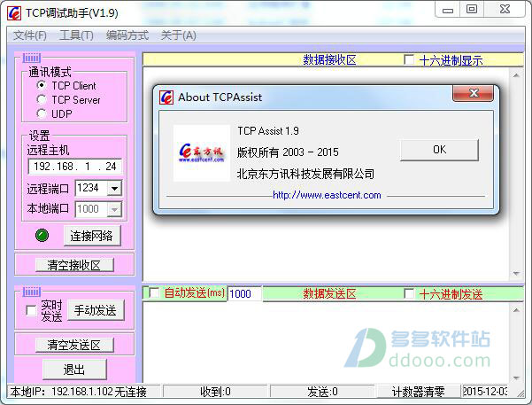Click the 发送:0 status counter
532x405 pixels.
pos(322,392)
